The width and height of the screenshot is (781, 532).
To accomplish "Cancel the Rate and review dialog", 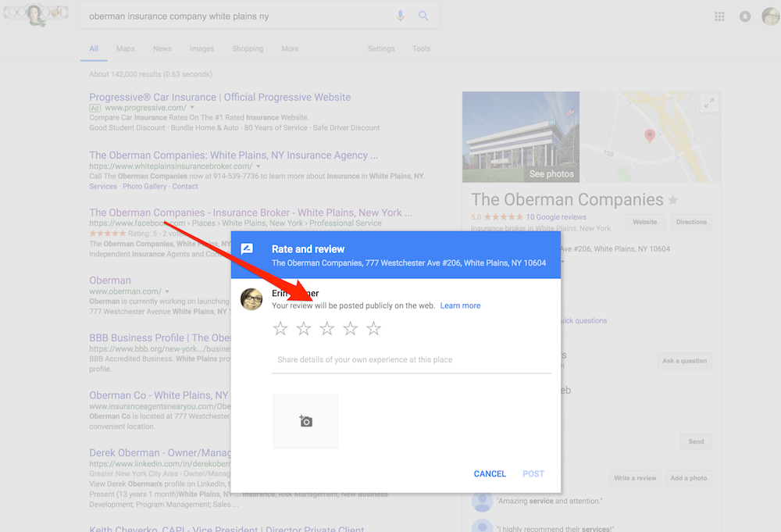I will coord(490,473).
